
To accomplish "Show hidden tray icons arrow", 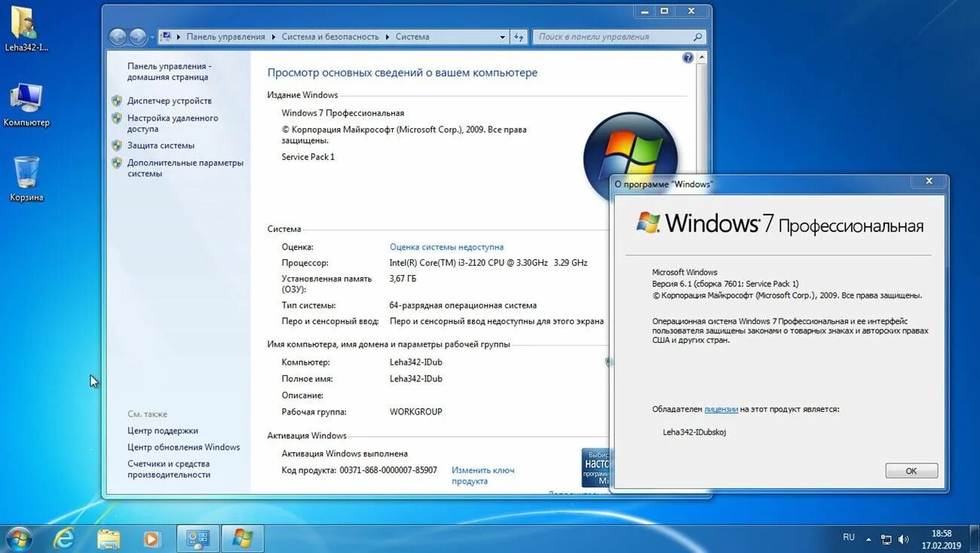I will point(868,539).
